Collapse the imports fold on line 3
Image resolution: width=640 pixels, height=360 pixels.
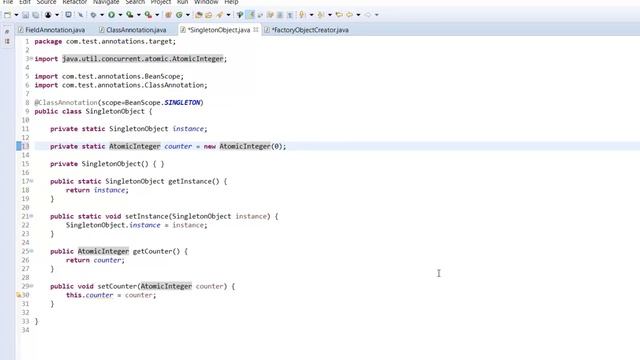[31, 59]
